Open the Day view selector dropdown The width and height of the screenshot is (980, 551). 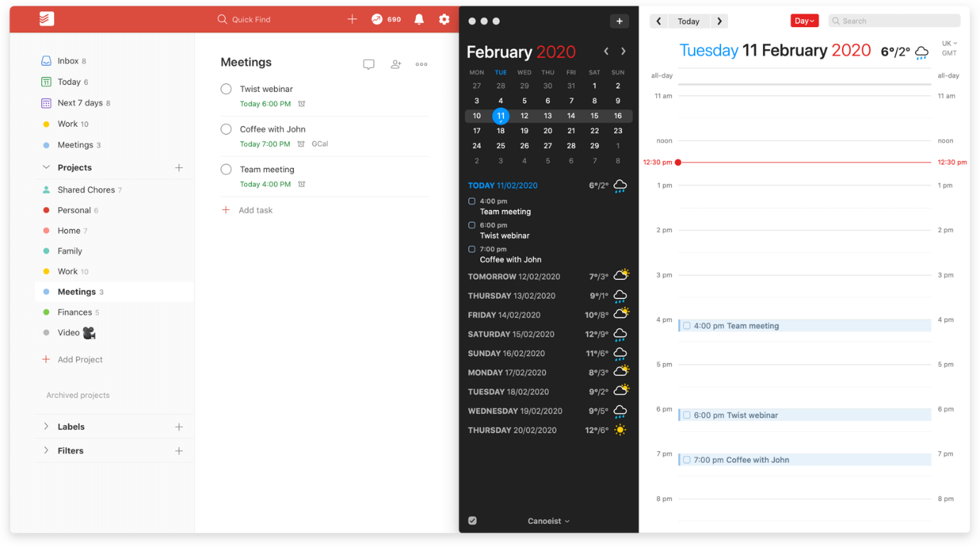pyautogui.click(x=804, y=21)
